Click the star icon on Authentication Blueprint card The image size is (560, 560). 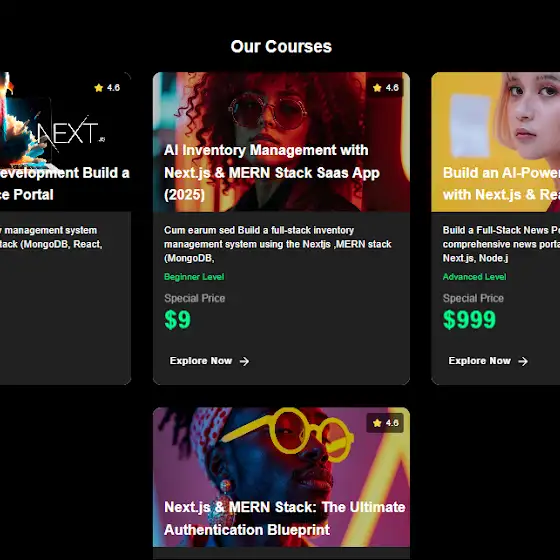(377, 423)
